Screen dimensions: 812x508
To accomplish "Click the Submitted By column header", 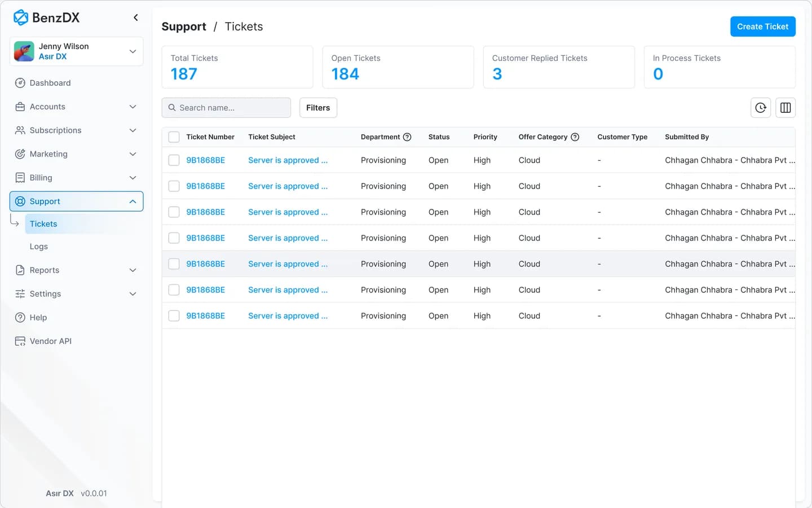I will point(687,137).
